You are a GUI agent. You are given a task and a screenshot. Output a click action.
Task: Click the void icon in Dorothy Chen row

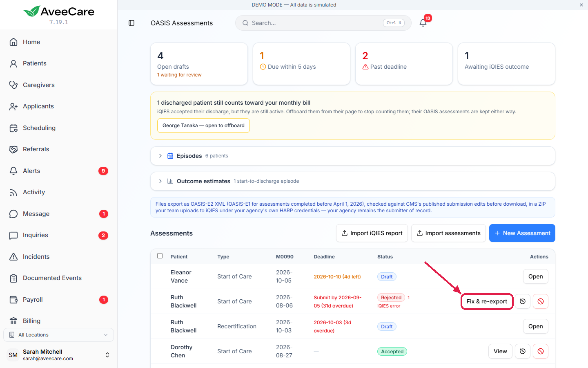tap(541, 351)
